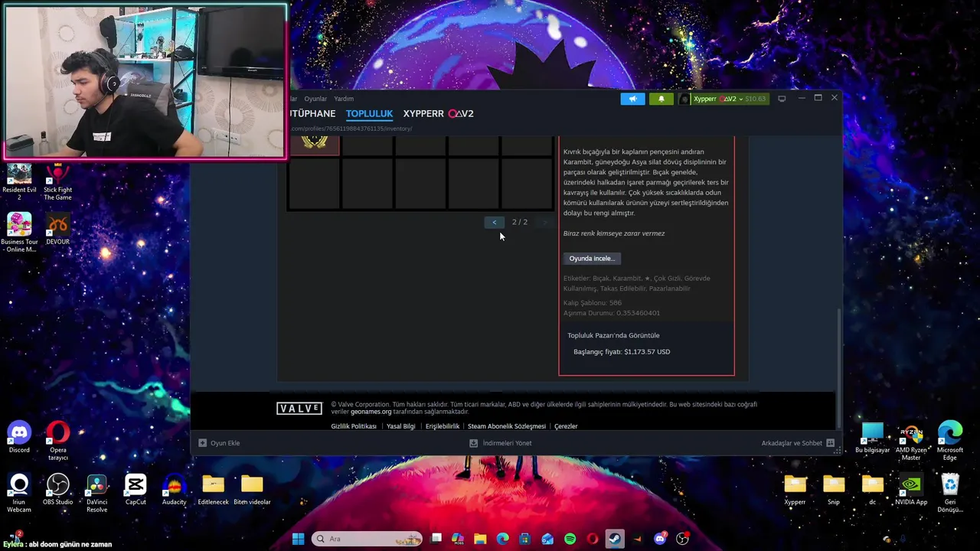Open Business Tour desktop shortcut
The height and width of the screenshot is (551, 980).
click(x=19, y=233)
